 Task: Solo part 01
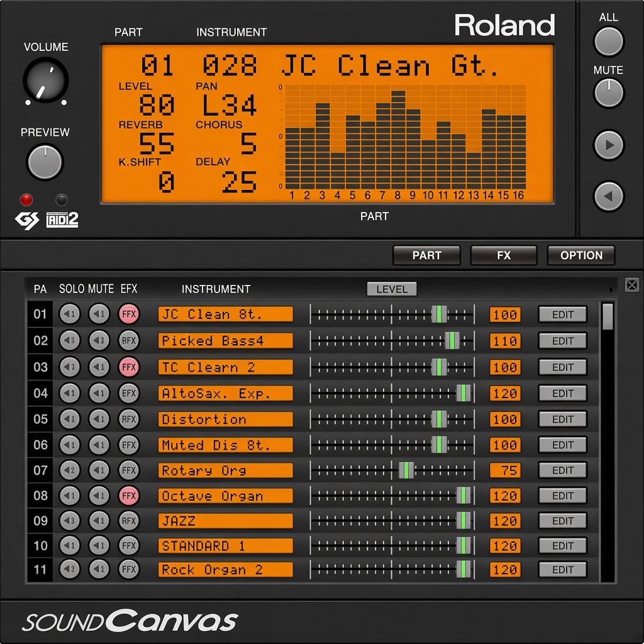point(70,314)
